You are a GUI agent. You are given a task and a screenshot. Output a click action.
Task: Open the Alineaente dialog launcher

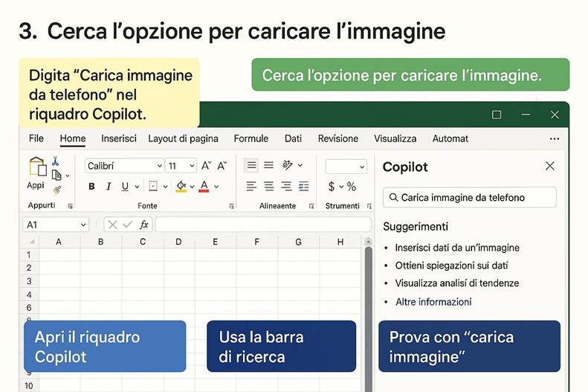311,206
